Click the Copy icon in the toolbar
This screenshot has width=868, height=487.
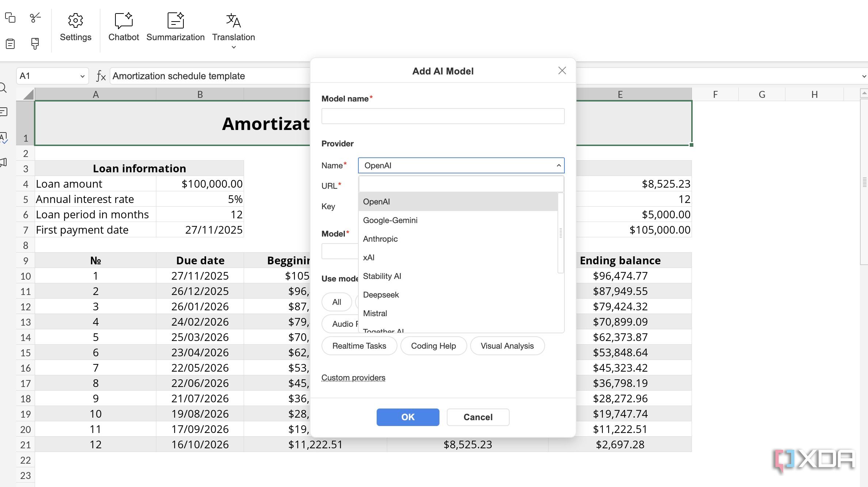[10, 17]
